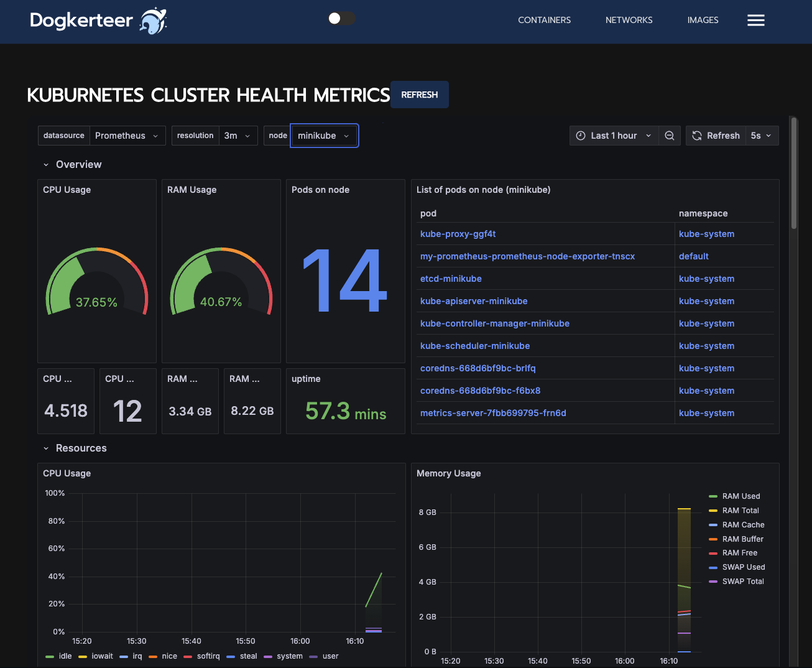
Task: Toggle RAM Total in Memory Usage legend
Action: click(x=740, y=510)
